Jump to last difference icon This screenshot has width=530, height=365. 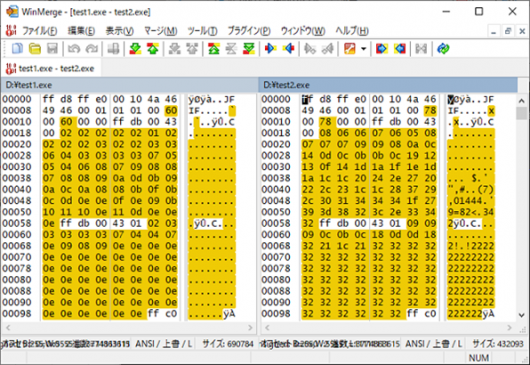pos(249,49)
